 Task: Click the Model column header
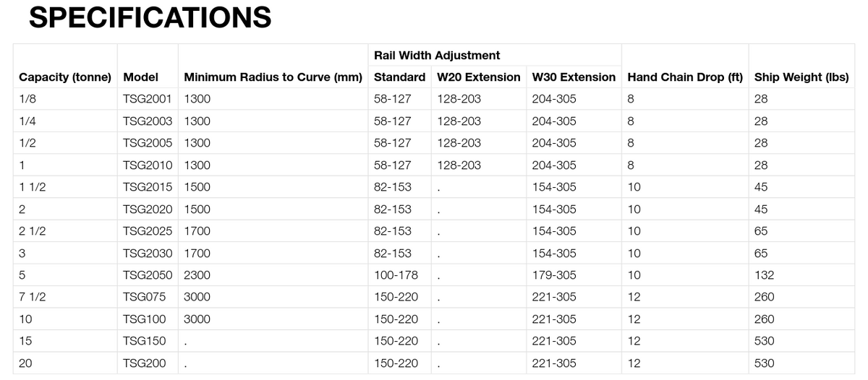pos(140,77)
